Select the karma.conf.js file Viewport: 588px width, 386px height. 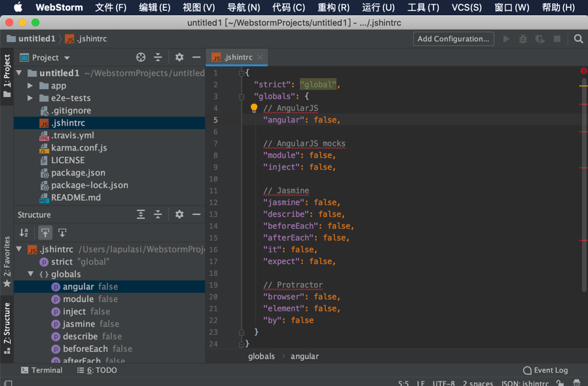click(109, 147)
